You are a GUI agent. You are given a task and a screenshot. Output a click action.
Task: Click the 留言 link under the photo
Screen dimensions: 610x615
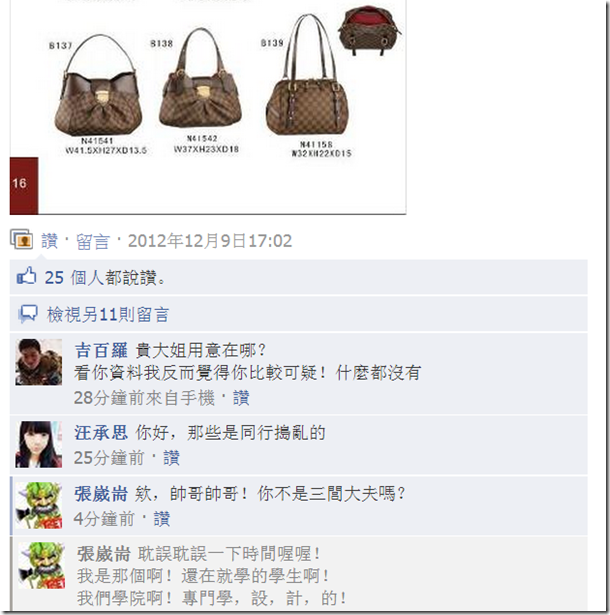[93, 241]
